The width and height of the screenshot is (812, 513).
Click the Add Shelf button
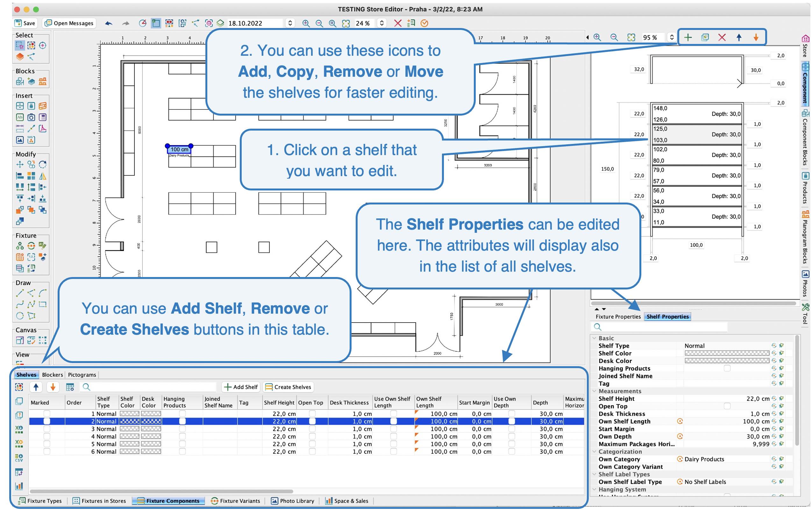click(x=241, y=387)
